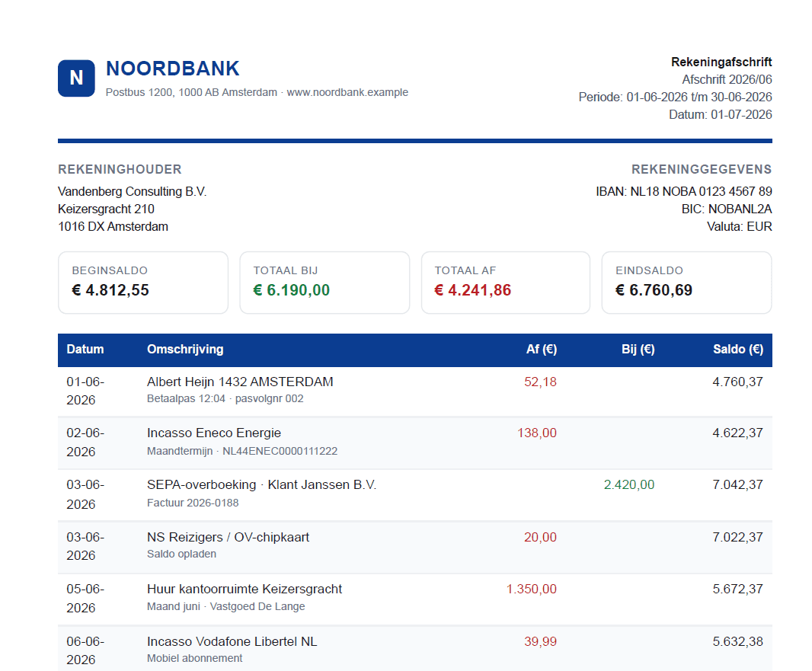Click the NS Reizigers / OV-chipkaart entry
The height and width of the screenshot is (671, 812).
tap(228, 538)
